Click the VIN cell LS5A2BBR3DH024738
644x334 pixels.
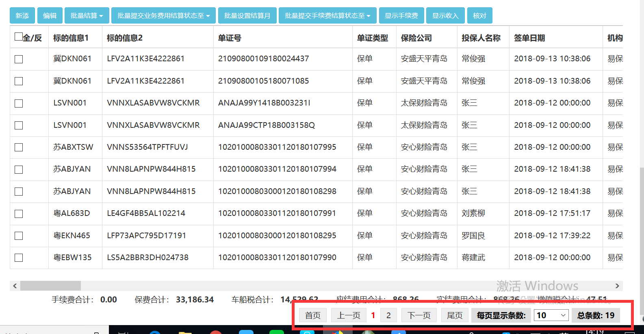147,257
